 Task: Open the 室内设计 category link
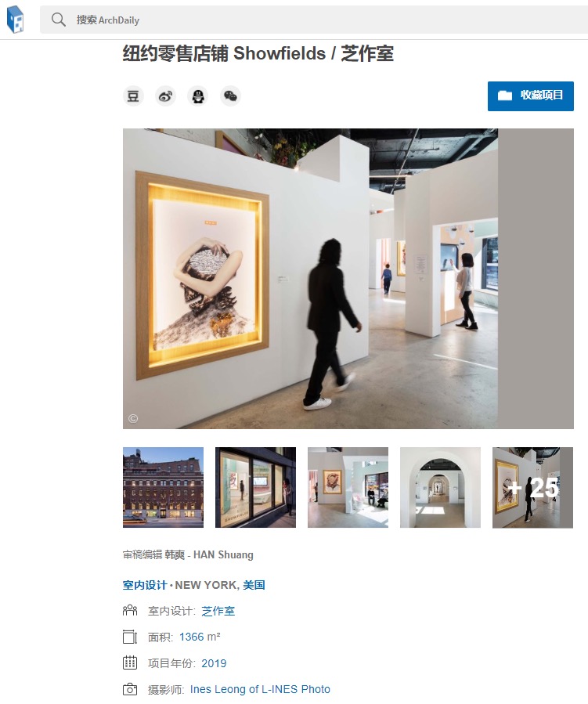click(145, 585)
